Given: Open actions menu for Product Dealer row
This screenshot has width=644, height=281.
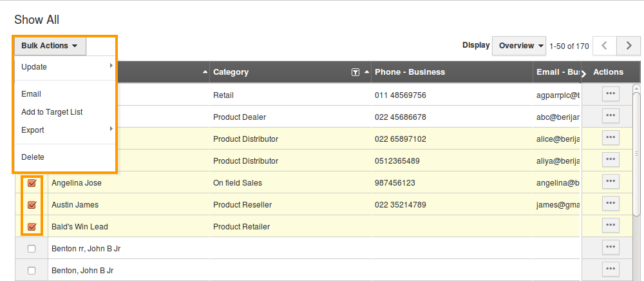Looking at the screenshot, I should (611, 116).
